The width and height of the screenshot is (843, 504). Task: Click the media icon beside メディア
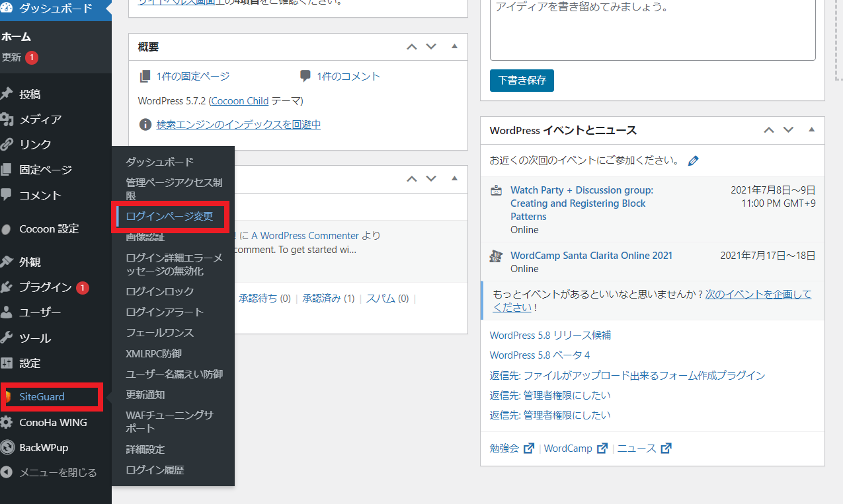click(x=7, y=120)
